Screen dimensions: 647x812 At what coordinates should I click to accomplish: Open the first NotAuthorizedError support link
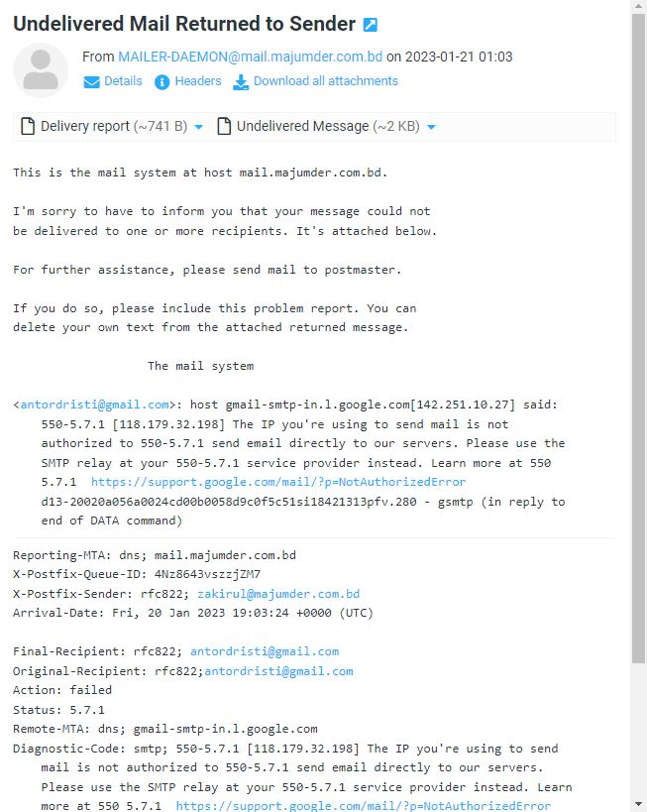click(278, 482)
